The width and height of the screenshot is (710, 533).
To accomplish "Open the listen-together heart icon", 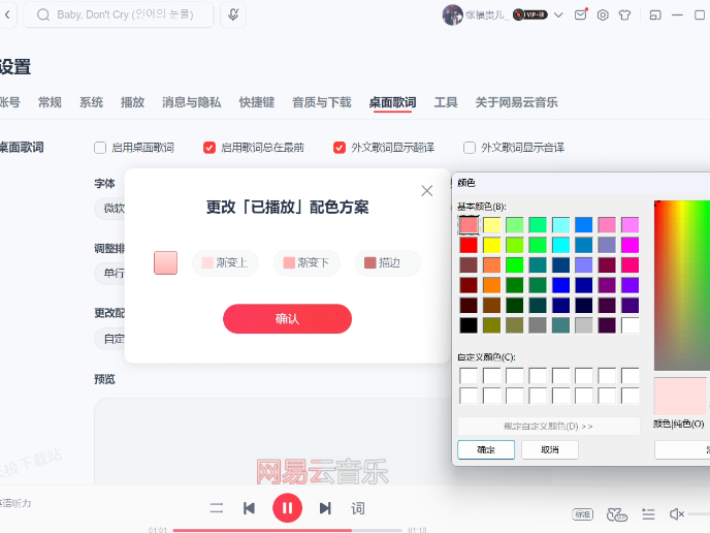I will (617, 514).
